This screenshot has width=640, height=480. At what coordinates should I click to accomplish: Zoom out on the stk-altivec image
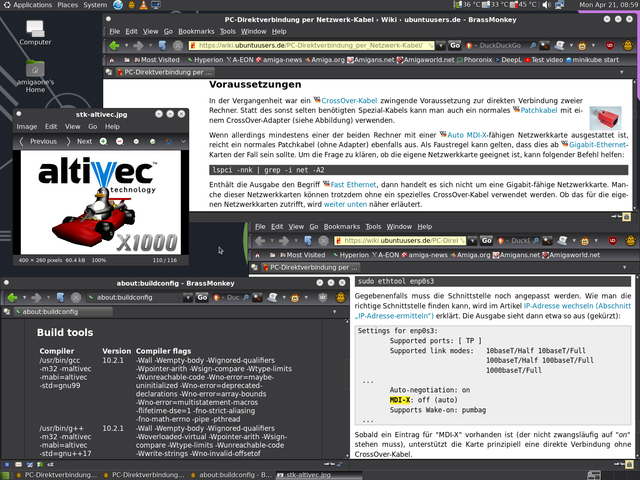(120, 141)
